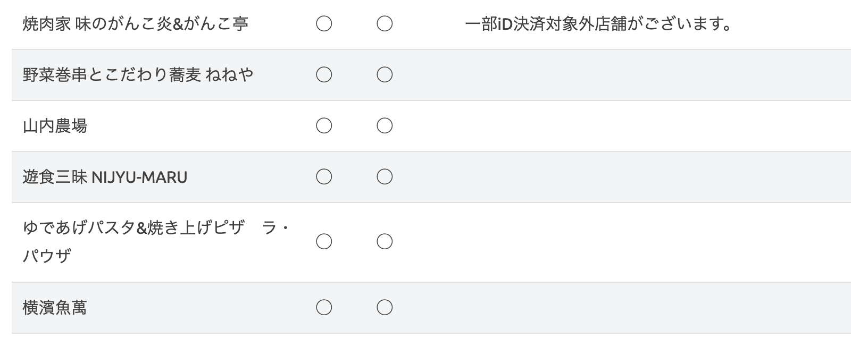Viewport: 868px width, 338px height.
Task: Click first circle in NIJYU-MARU row
Action: pos(324,176)
